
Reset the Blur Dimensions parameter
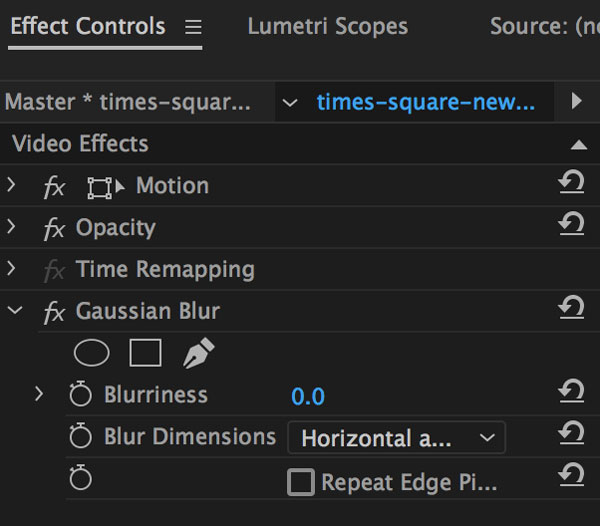point(571,433)
